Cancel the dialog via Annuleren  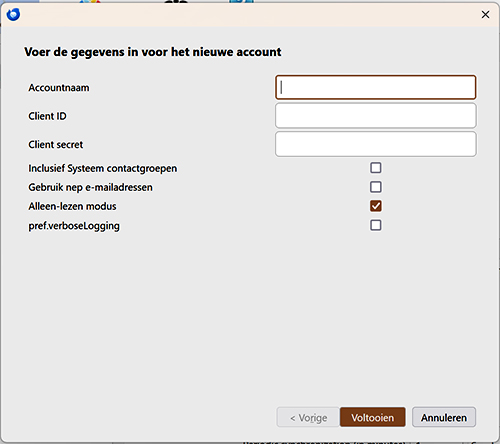tap(444, 417)
